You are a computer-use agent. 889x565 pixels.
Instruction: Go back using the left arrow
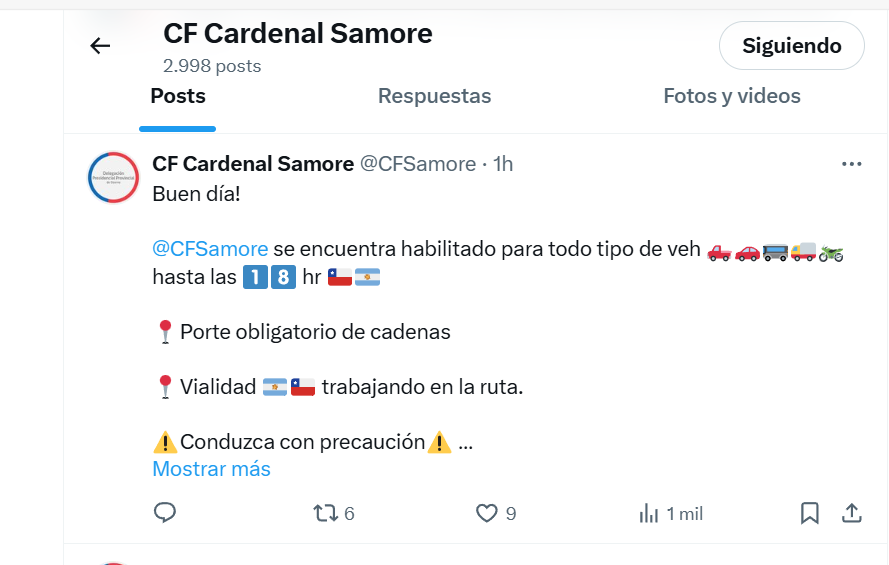click(x=100, y=45)
